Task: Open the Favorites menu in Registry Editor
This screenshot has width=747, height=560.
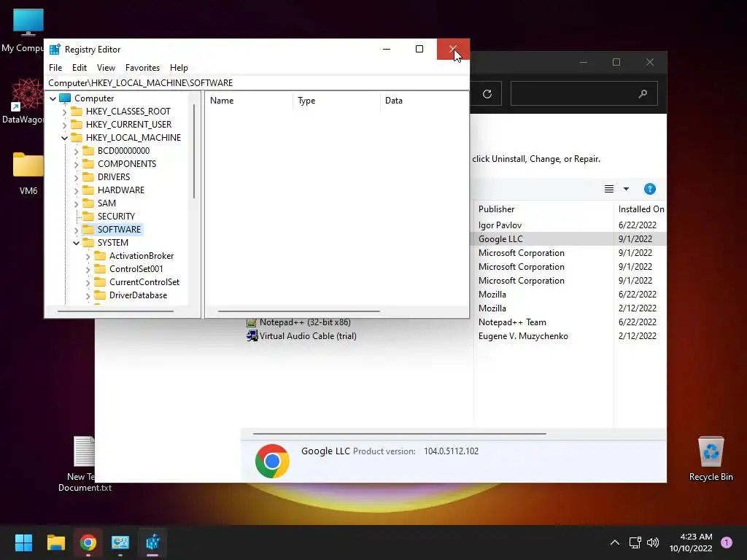Action: click(x=142, y=68)
